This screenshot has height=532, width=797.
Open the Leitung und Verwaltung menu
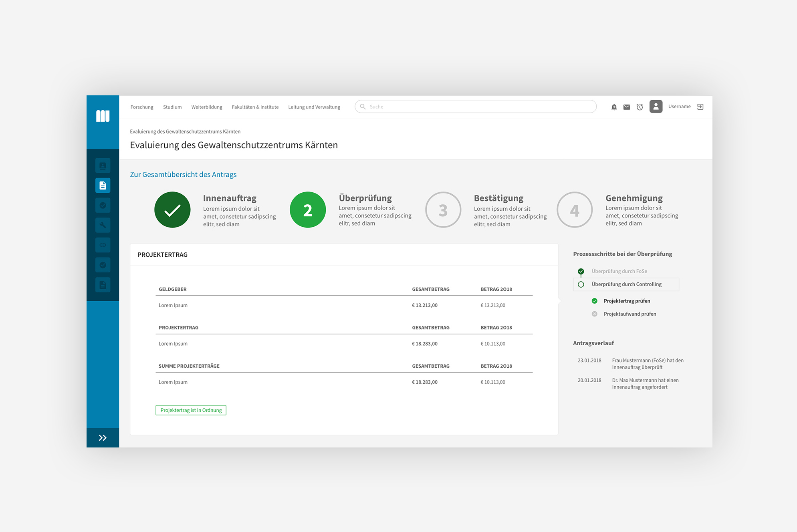[314, 107]
